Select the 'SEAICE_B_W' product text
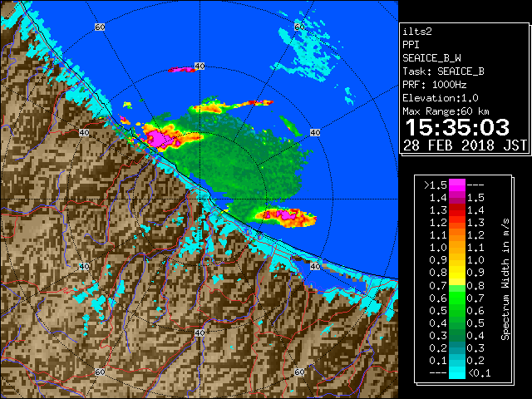Viewport: 532px width, 399px height. click(431, 58)
